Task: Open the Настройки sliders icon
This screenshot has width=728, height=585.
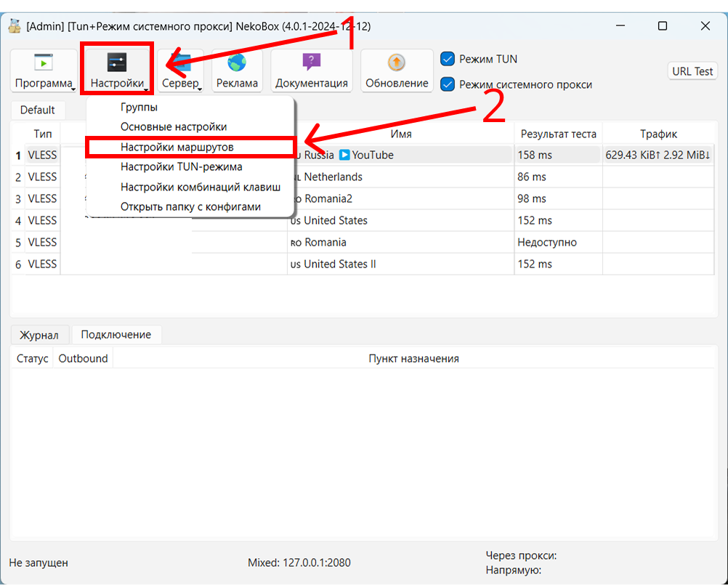Action: pos(117,63)
